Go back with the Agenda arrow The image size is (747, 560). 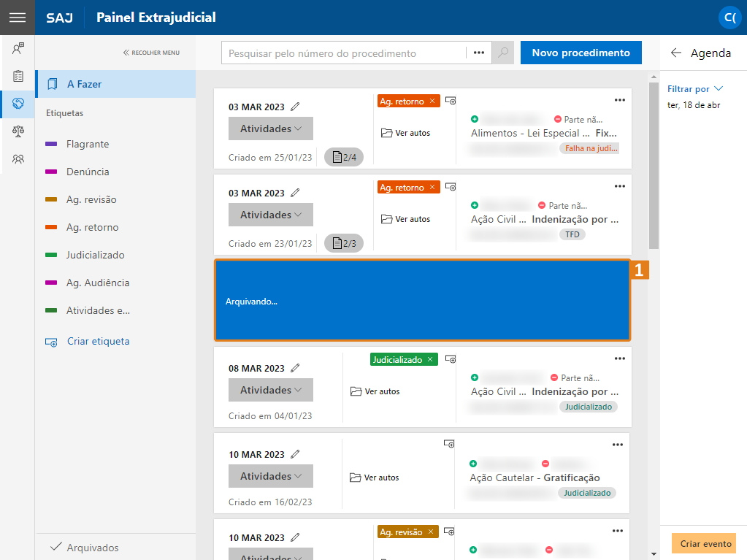coord(675,53)
